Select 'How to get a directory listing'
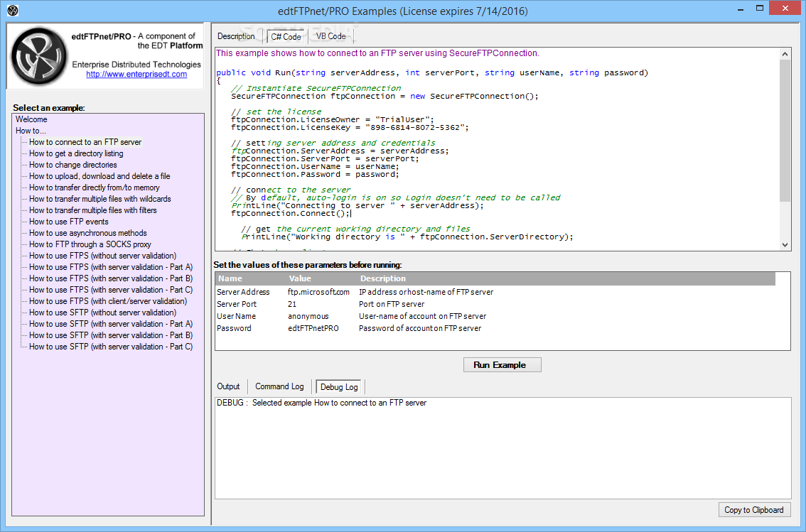Viewport: 806px width, 532px height. [76, 153]
